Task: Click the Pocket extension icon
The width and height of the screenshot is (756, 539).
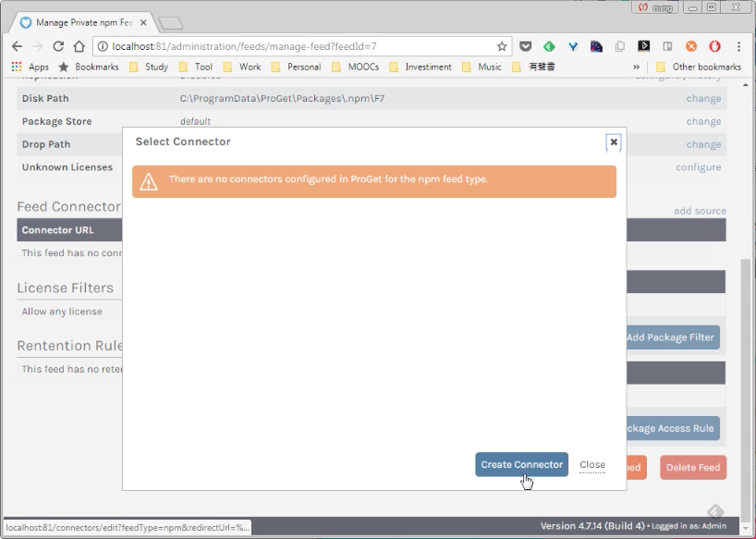Action: [526, 46]
